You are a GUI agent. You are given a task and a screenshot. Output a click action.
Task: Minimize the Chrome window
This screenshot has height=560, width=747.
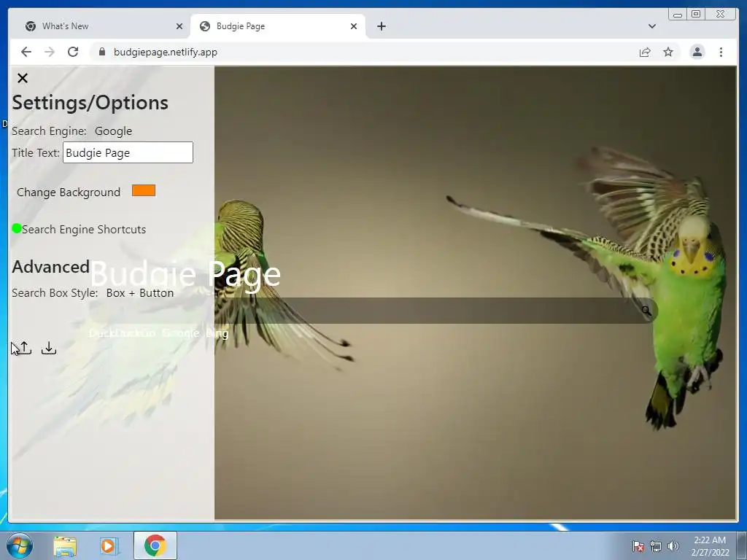tap(678, 15)
